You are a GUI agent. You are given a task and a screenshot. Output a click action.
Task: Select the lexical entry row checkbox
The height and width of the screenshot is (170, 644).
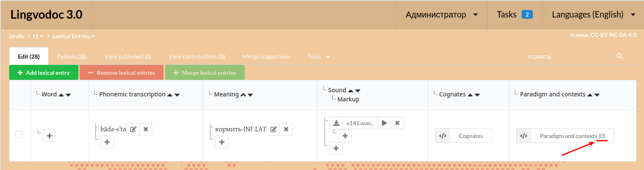19,134
